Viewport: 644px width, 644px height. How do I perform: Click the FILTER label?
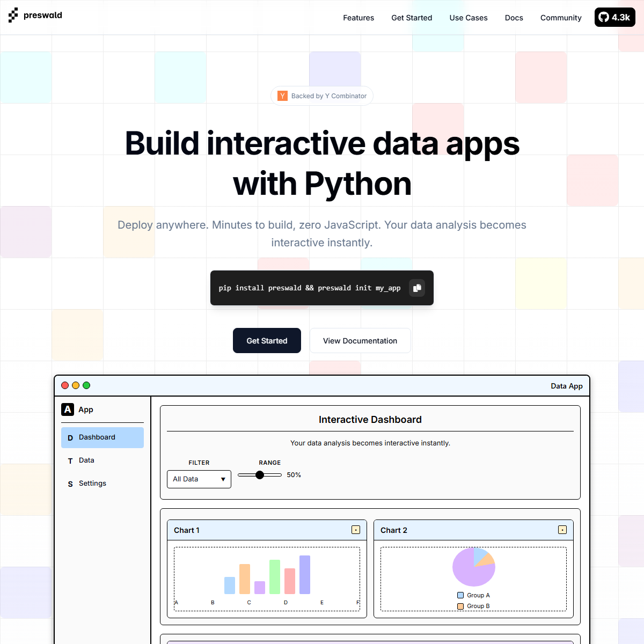[x=199, y=463]
